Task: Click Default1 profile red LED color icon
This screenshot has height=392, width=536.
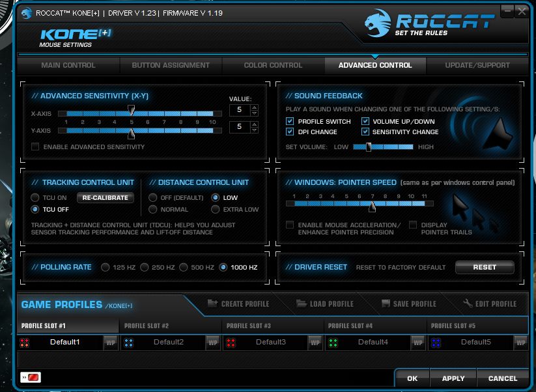Action: coord(25,343)
